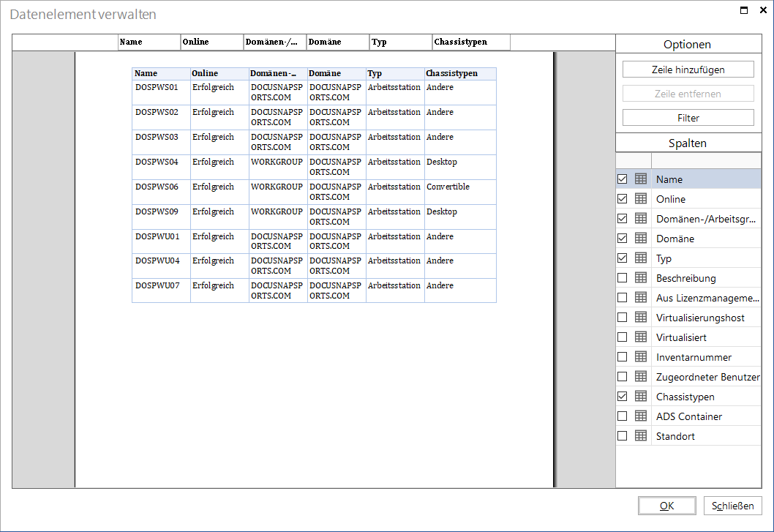
Task: Select Standort label in Spalten list
Action: coord(675,436)
